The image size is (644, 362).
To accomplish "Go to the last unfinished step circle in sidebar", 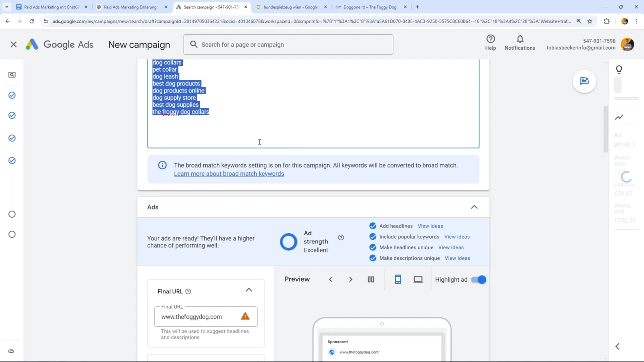I will 12,234.
